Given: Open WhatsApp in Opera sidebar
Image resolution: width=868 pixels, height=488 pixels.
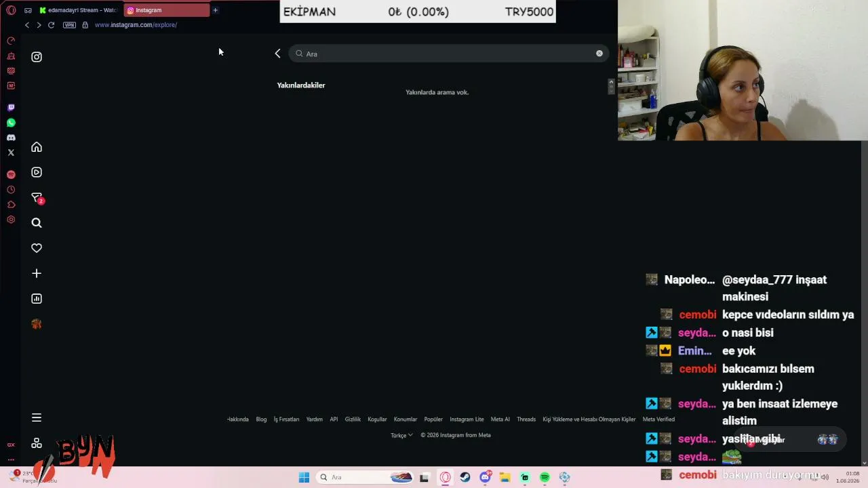Looking at the screenshot, I should pos(11,123).
